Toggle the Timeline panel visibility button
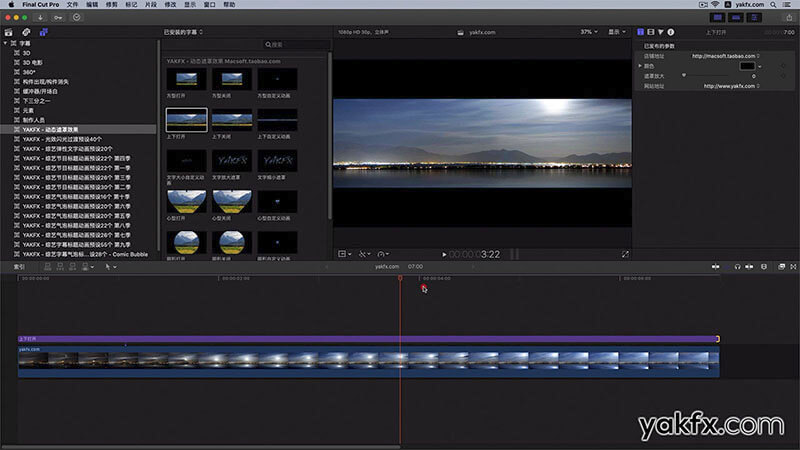 click(736, 17)
